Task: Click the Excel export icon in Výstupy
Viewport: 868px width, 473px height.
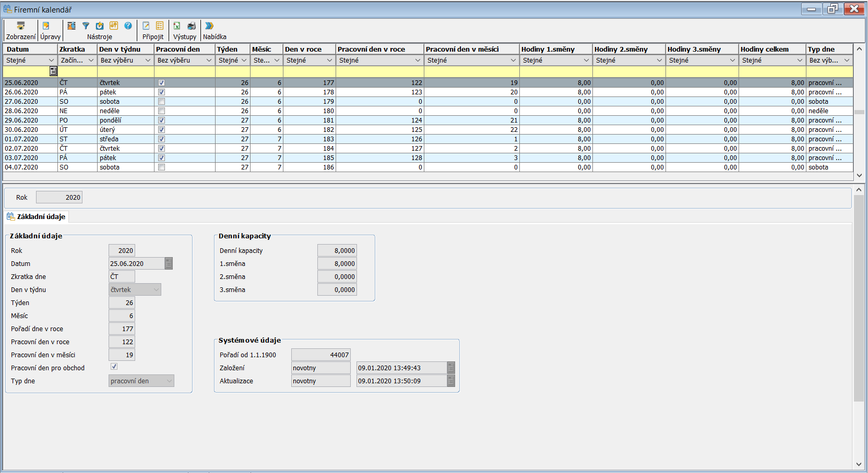Action: 177,26
